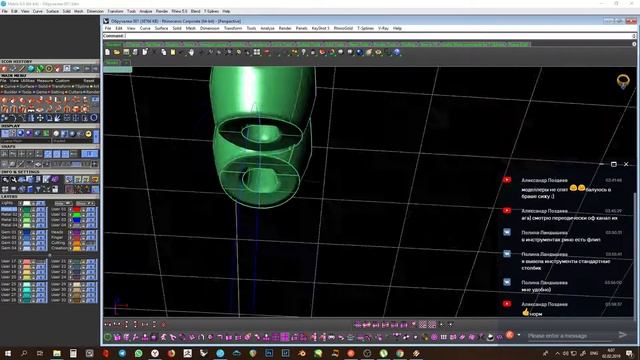Open File Explorer from the taskbar
640x360 pixels.
tap(57, 353)
